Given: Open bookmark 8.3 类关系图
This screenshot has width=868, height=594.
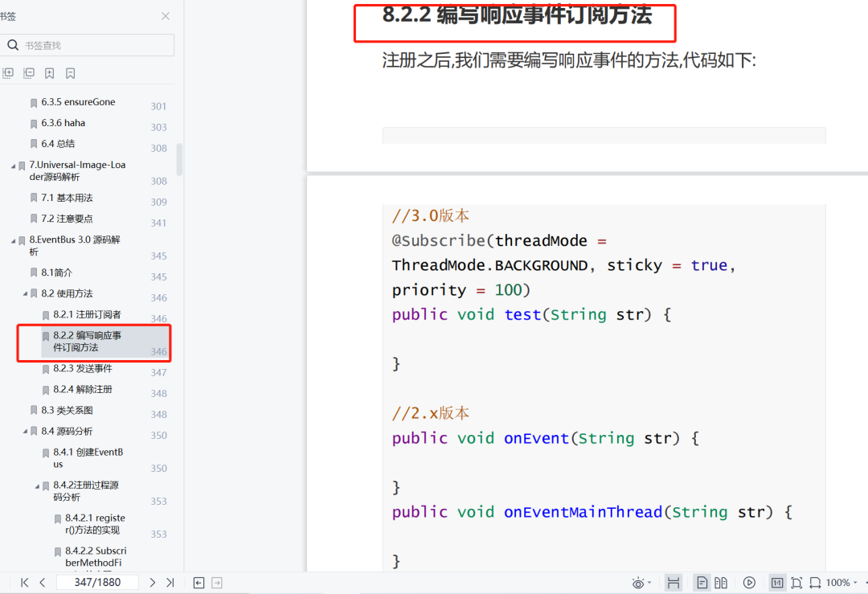Looking at the screenshot, I should pyautogui.click(x=67, y=410).
